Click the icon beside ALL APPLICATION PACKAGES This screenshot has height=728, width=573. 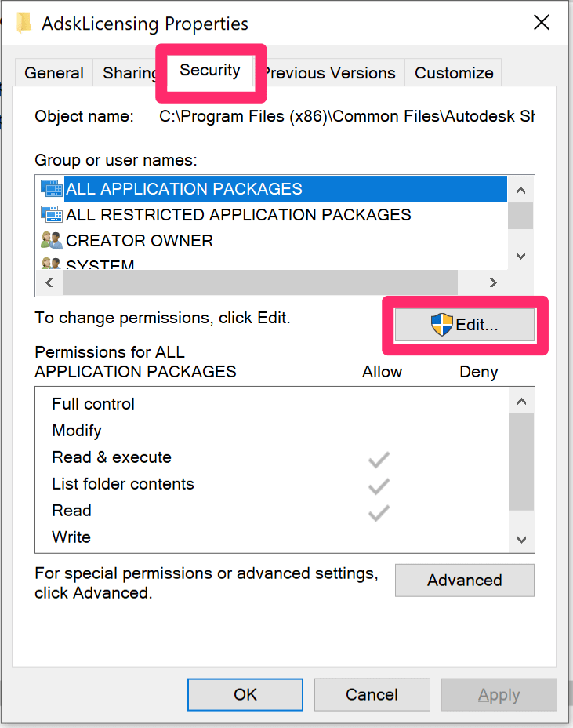coord(51,188)
